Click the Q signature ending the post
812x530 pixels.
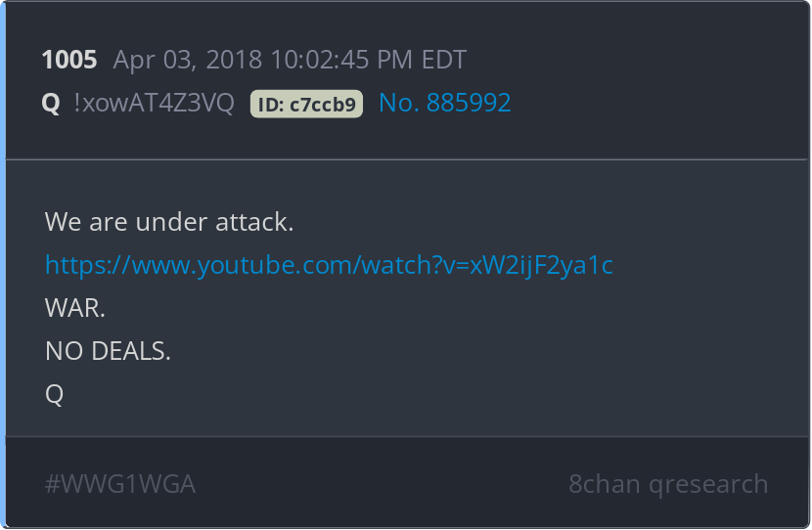(x=55, y=394)
